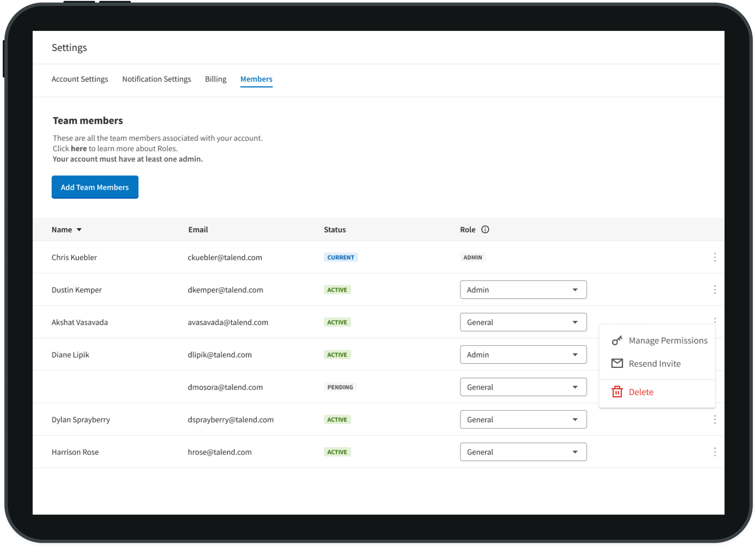
Task: Expand Harrison Rose's role dropdown
Action: [523, 452]
